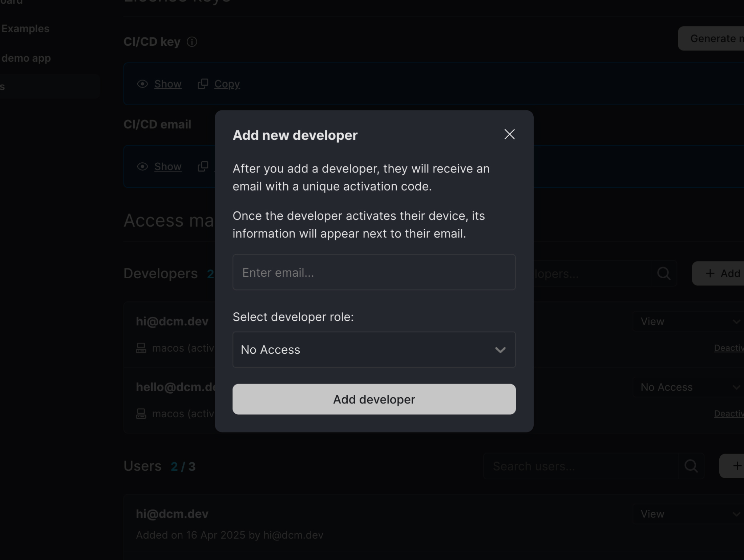This screenshot has width=744, height=560.
Task: Click the search magnifier in the developers search
Action: [664, 273]
